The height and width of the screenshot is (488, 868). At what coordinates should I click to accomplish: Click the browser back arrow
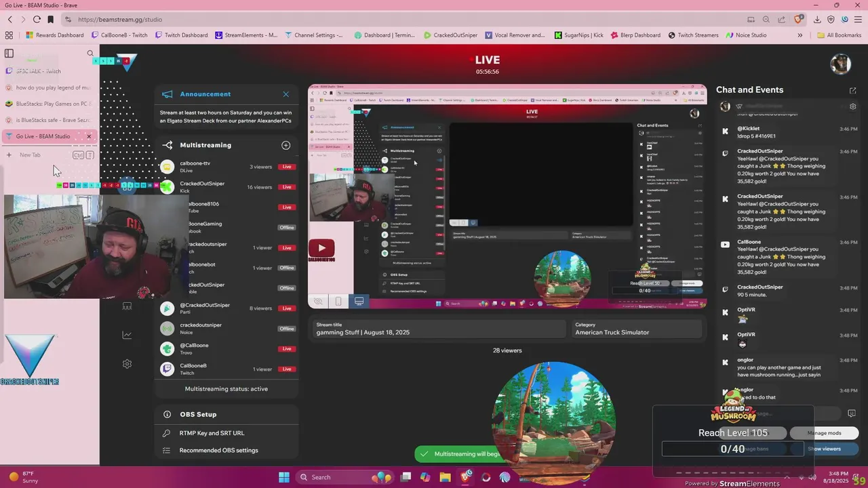9,20
